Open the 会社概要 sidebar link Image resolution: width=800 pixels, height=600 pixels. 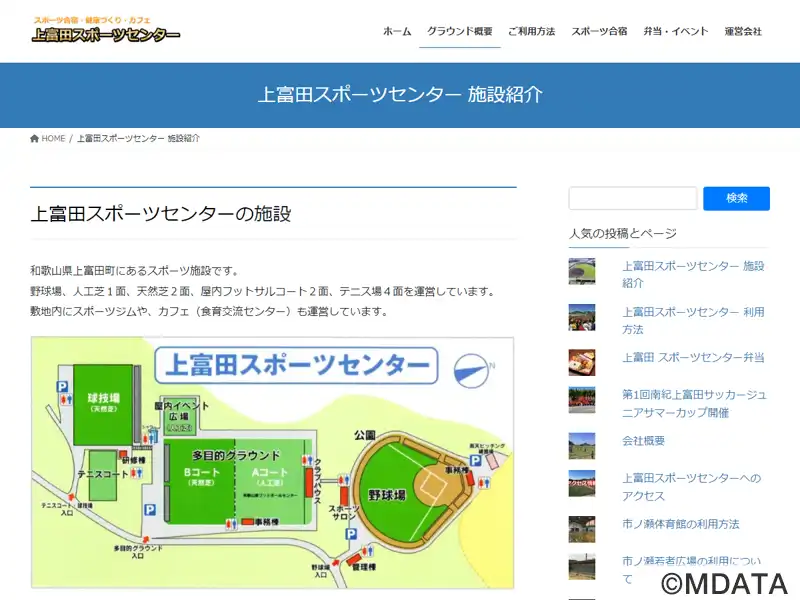pos(643,441)
